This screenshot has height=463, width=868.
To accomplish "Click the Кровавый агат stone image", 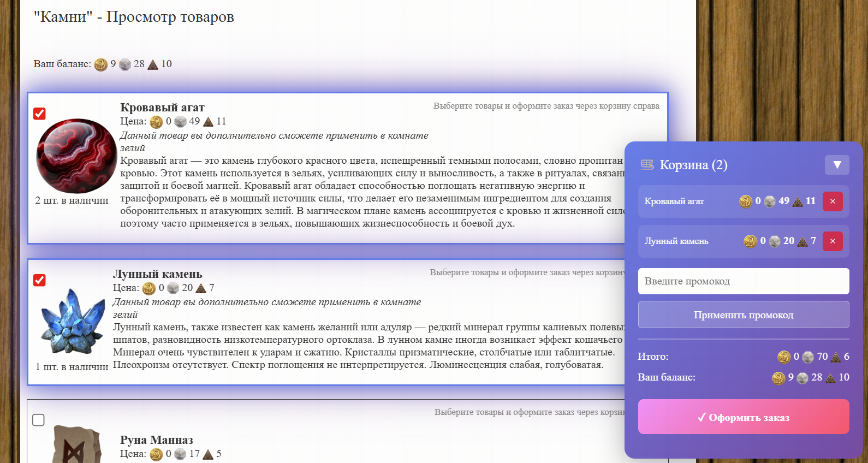I will pos(76,156).
